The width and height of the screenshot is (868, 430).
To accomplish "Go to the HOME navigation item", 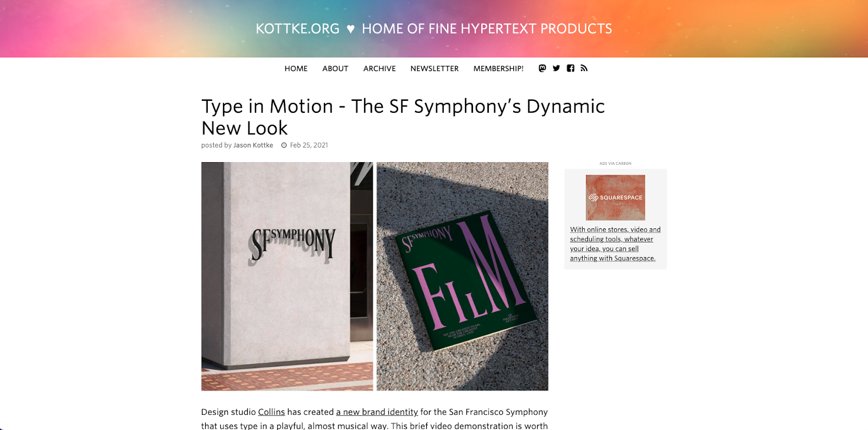I will click(x=296, y=68).
